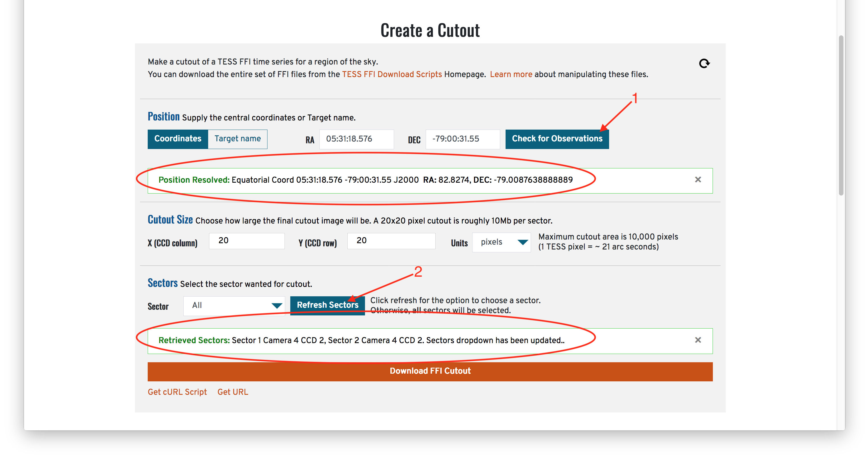Click Check for Observations button
868x459 pixels.
(x=557, y=139)
